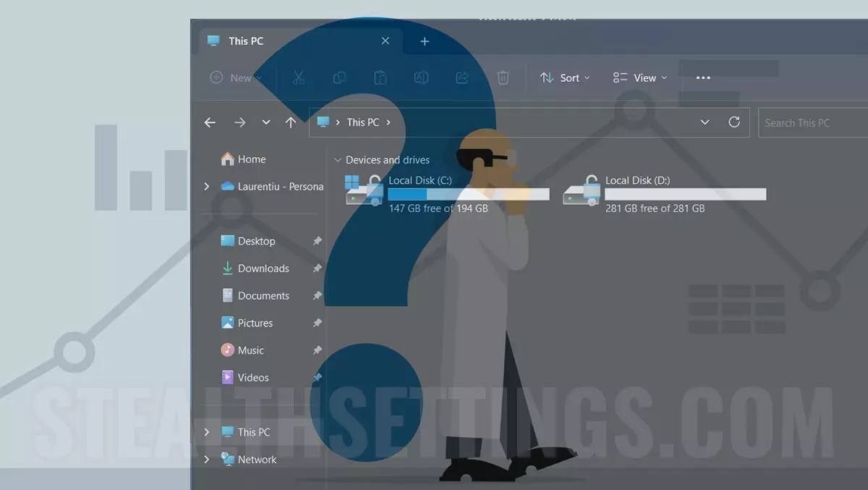Viewport: 868px width, 490px height.
Task: Refresh the current folder view
Action: point(734,122)
